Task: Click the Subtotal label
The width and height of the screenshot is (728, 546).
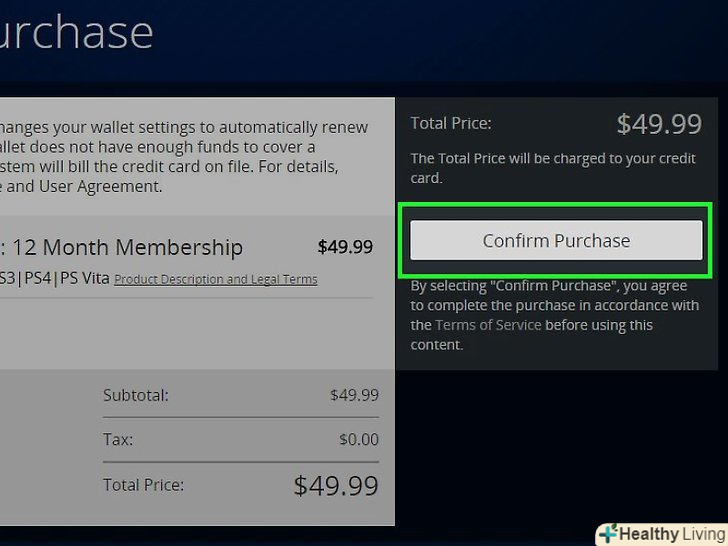Action: coord(136,395)
